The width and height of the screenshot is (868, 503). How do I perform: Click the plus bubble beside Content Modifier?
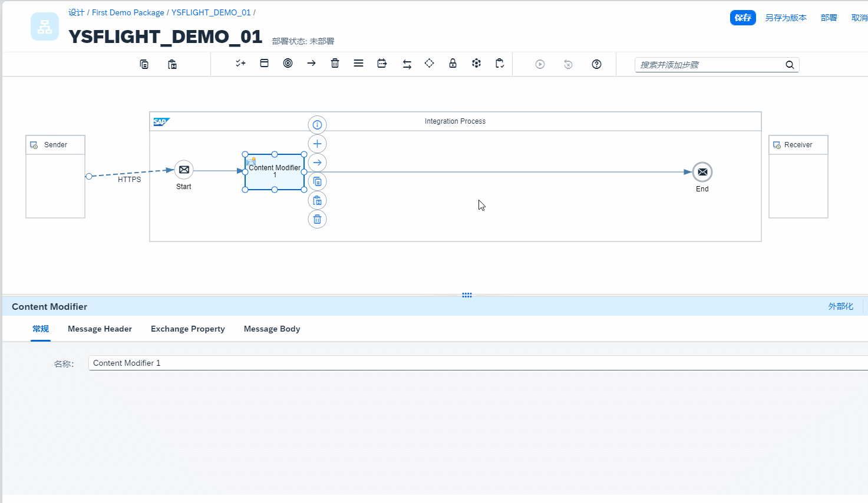pos(317,144)
